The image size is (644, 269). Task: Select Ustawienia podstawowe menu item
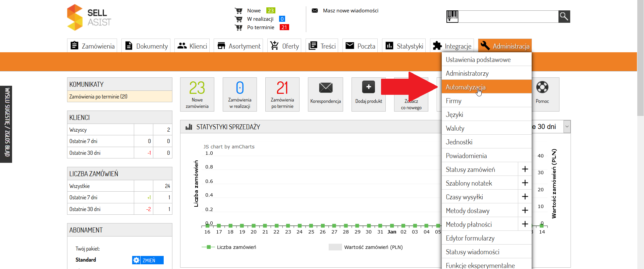pos(487,60)
